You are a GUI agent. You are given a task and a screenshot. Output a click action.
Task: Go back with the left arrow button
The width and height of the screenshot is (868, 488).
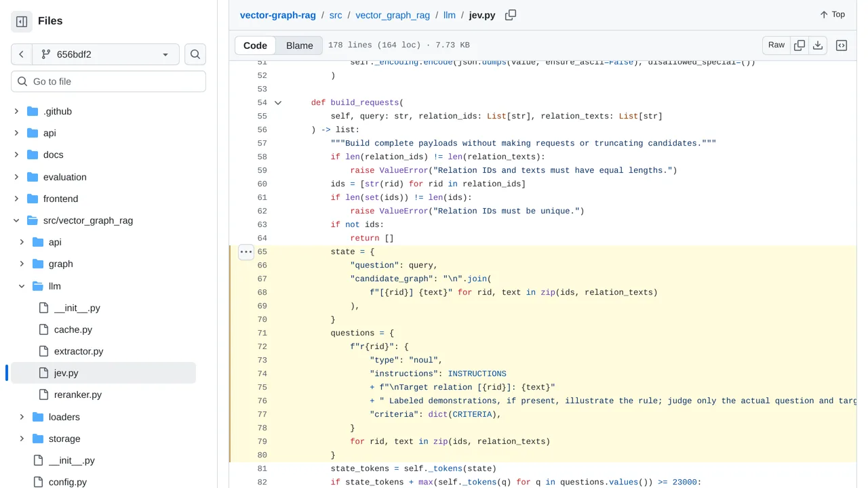22,54
